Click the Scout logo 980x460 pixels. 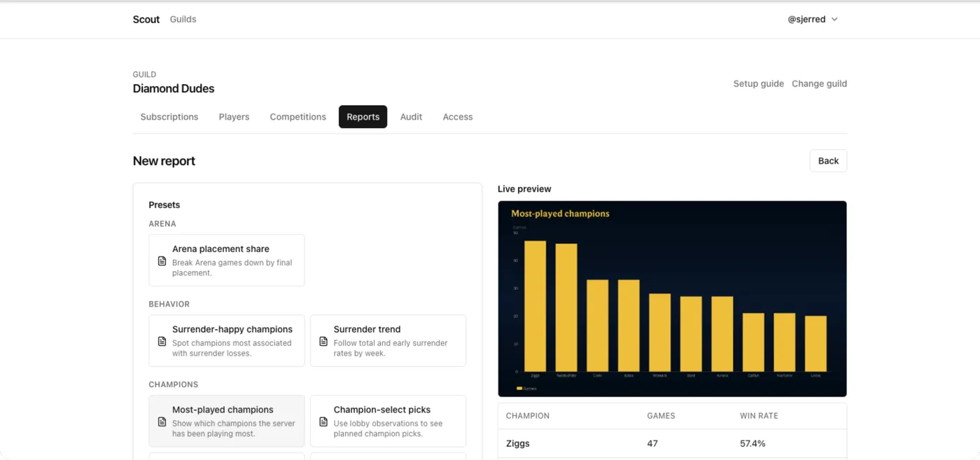coord(146,20)
